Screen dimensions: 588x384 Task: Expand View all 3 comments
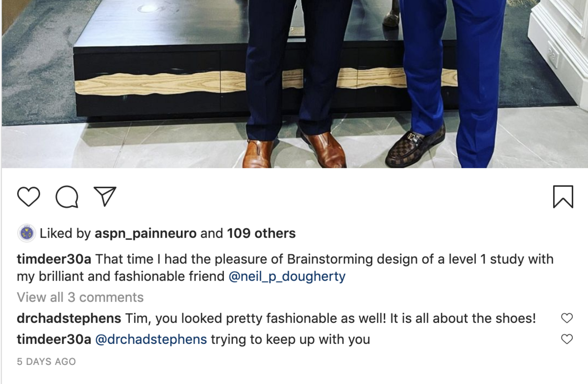click(x=80, y=297)
